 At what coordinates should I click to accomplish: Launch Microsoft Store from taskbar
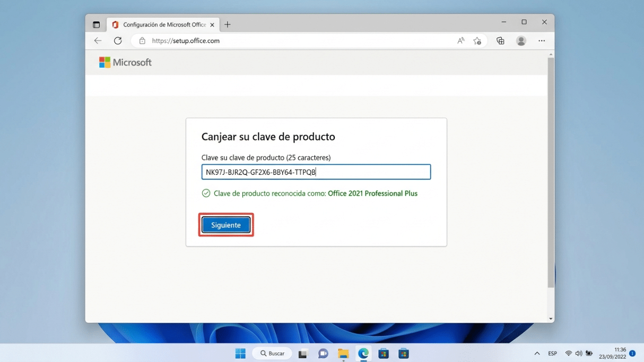pyautogui.click(x=384, y=353)
